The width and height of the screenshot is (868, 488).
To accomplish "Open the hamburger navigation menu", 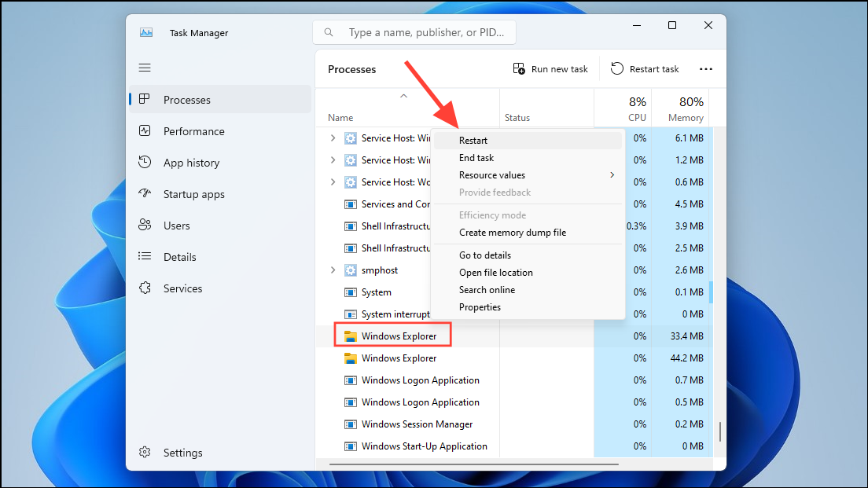I will coord(145,68).
